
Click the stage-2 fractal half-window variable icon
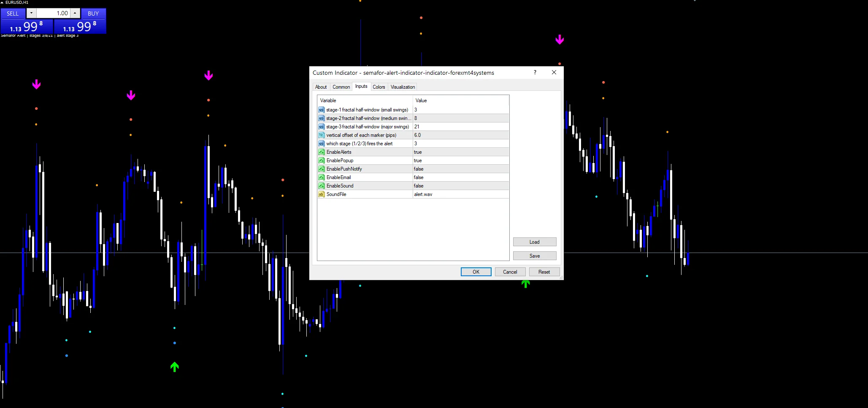(322, 118)
